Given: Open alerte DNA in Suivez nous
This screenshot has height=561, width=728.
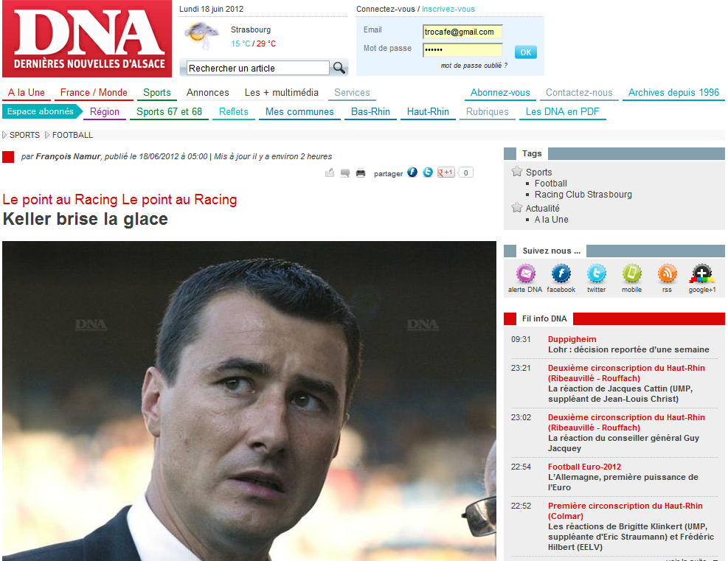Looking at the screenshot, I should tap(525, 274).
